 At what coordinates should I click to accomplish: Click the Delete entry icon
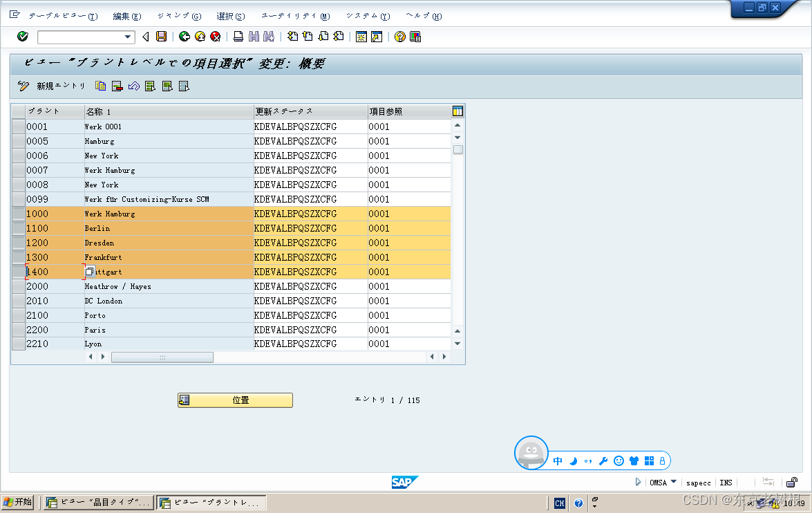(116, 86)
